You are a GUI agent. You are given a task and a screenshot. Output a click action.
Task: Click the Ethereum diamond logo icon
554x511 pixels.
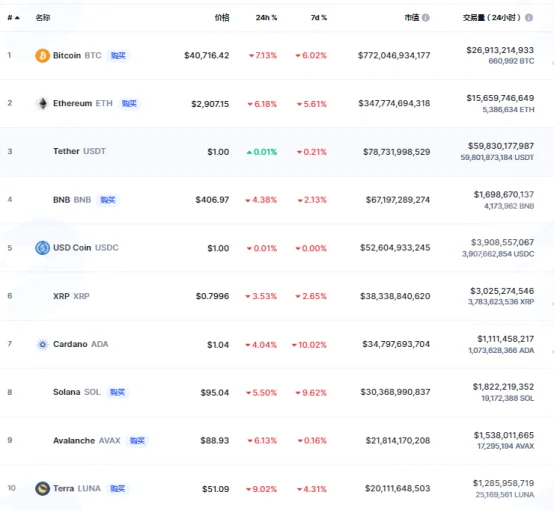[x=42, y=104]
